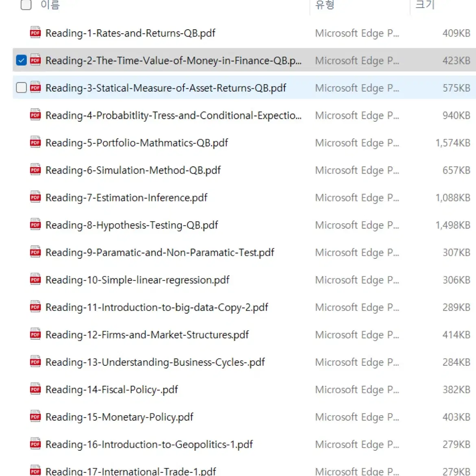Click the 423KB size value
Image resolution: width=476 pixels, height=476 pixels.
pos(456,61)
